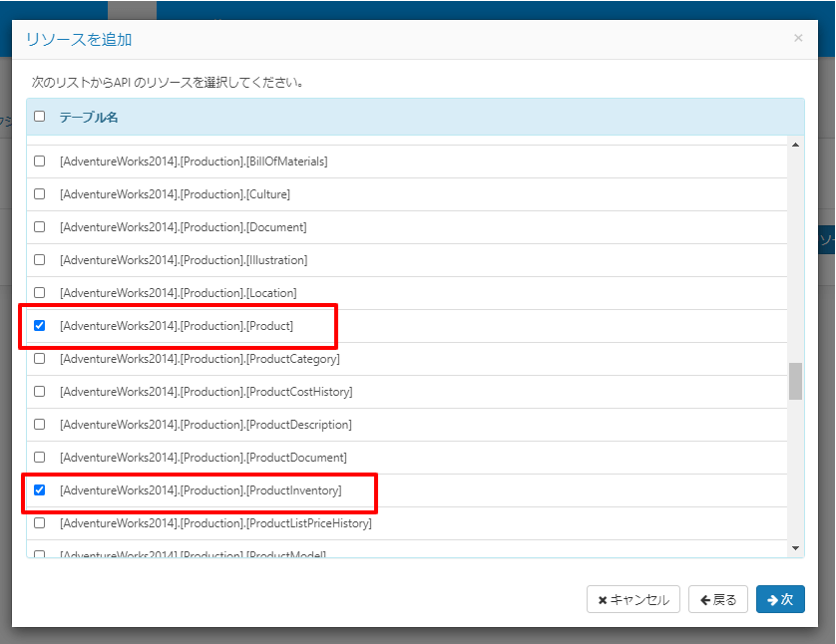The height and width of the screenshot is (644, 836).
Task: Select the [Production].[Document] row text
Action: [184, 227]
